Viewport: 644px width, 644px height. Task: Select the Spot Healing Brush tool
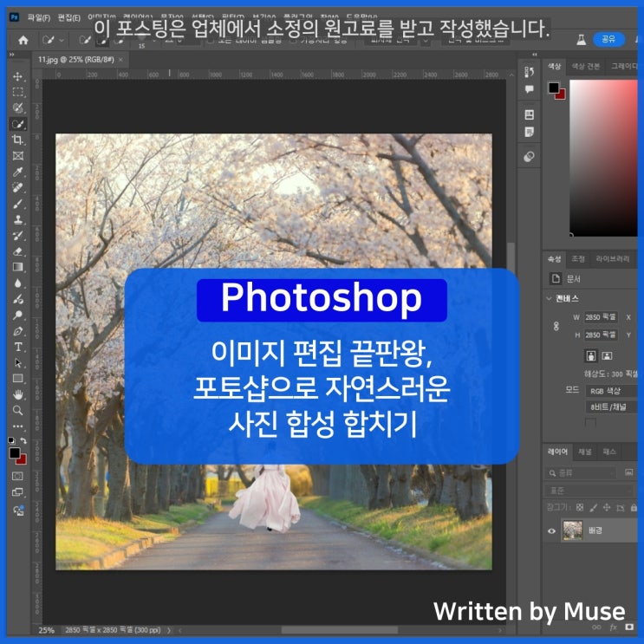17,188
